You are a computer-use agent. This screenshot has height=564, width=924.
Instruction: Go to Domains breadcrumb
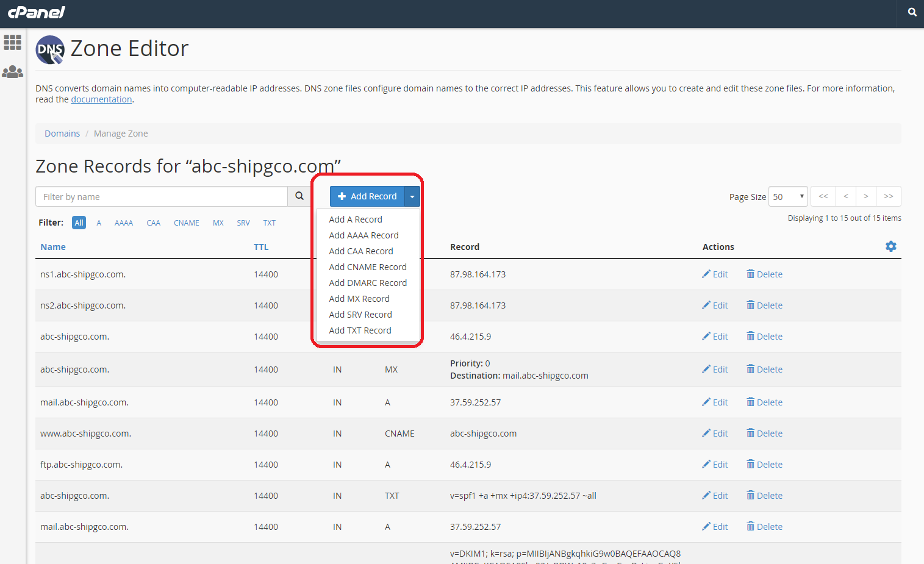pos(62,134)
